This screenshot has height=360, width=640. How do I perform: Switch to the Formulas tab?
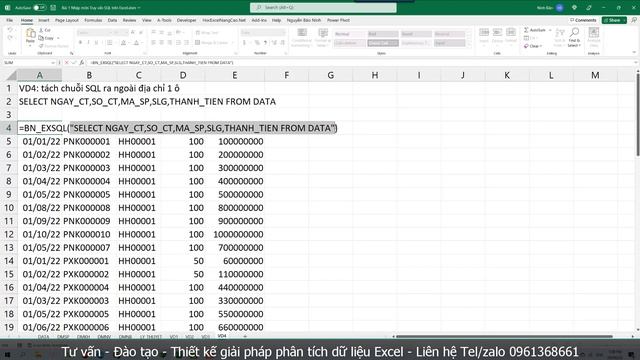[93, 20]
